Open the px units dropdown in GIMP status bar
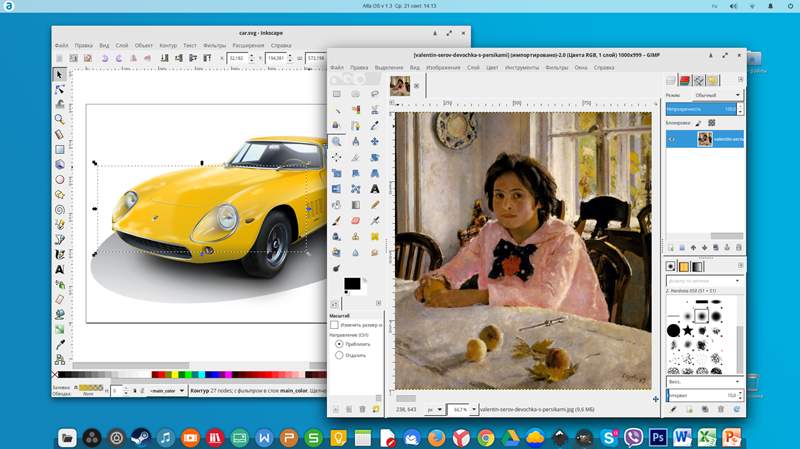This screenshot has width=800, height=449. point(435,409)
